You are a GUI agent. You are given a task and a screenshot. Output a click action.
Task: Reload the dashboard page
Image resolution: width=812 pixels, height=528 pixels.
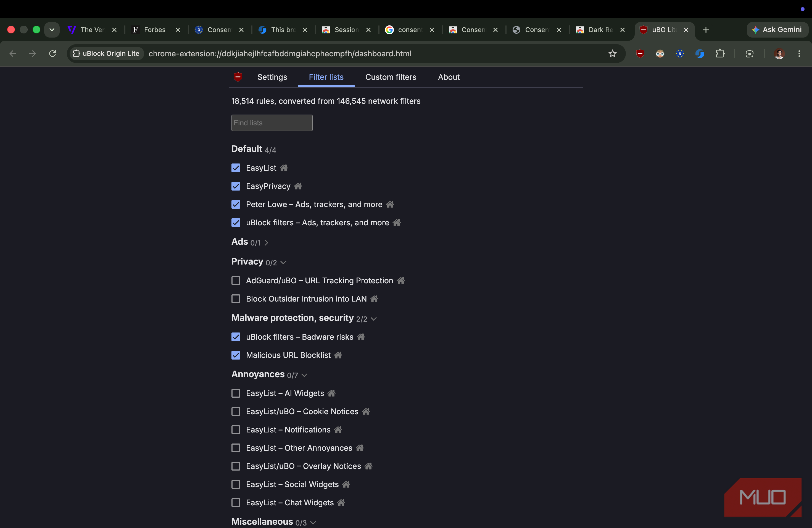[x=52, y=54]
